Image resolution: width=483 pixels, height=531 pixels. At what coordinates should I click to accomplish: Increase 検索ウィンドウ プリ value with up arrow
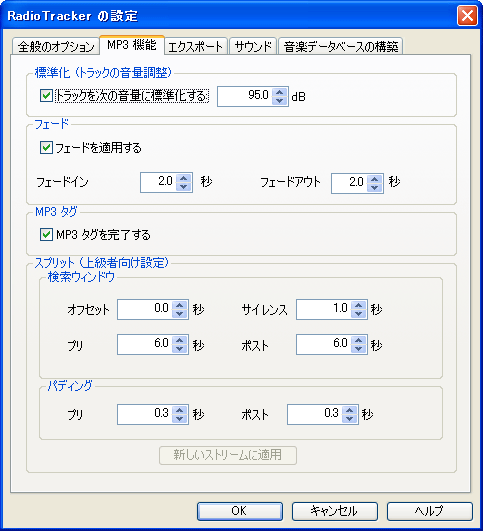[x=180, y=340]
